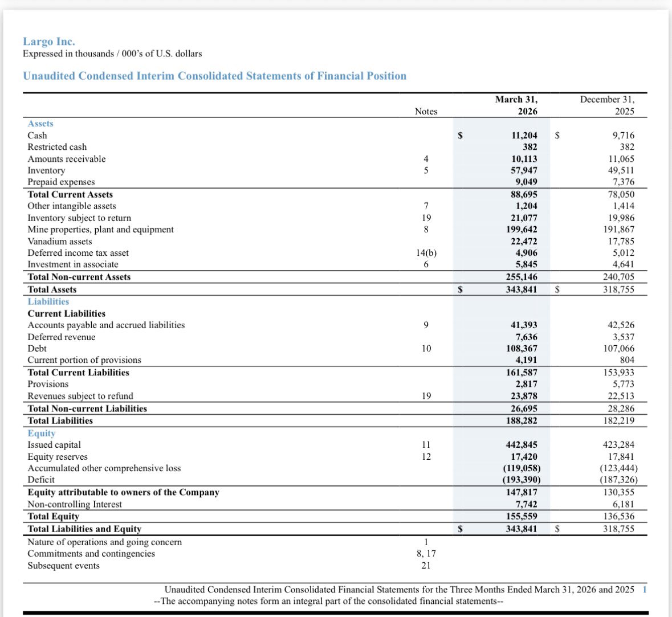
Task: Click the 'Notes' column header
Action: coord(426,112)
